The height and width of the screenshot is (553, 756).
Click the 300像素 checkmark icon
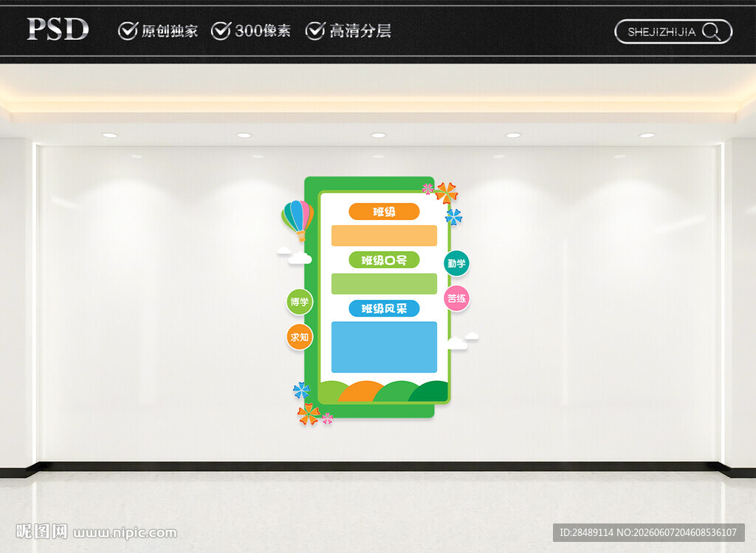(221, 31)
